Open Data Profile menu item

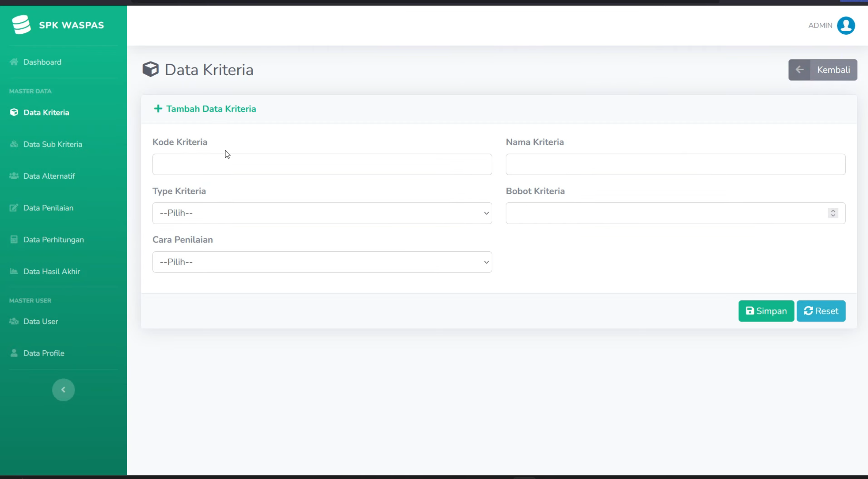point(44,353)
